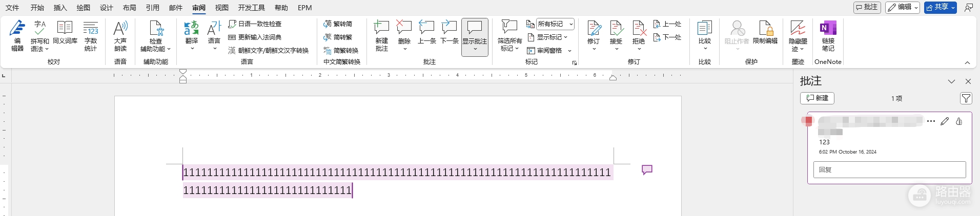Open the 编辑器 (Editor) tool
Screen dimensions: 980x216
pyautogui.click(x=17, y=36)
